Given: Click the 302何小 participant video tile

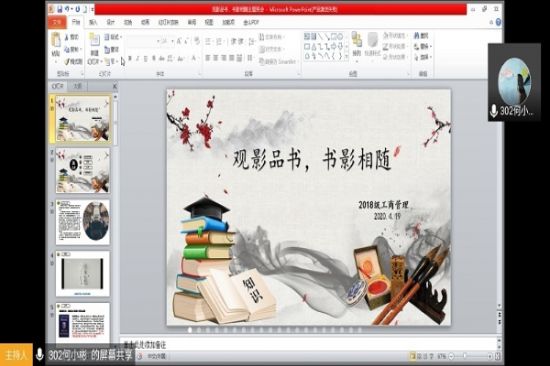Looking at the screenshot, I should point(514,82).
